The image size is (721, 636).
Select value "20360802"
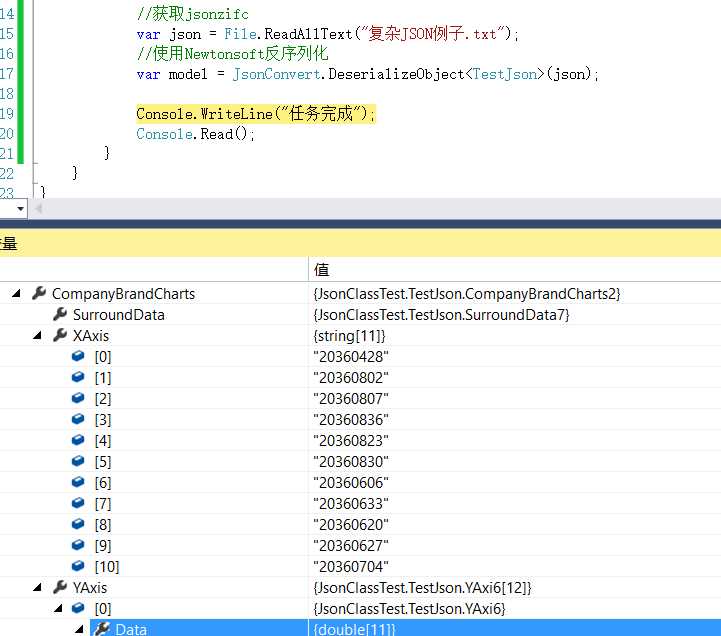[x=351, y=378]
